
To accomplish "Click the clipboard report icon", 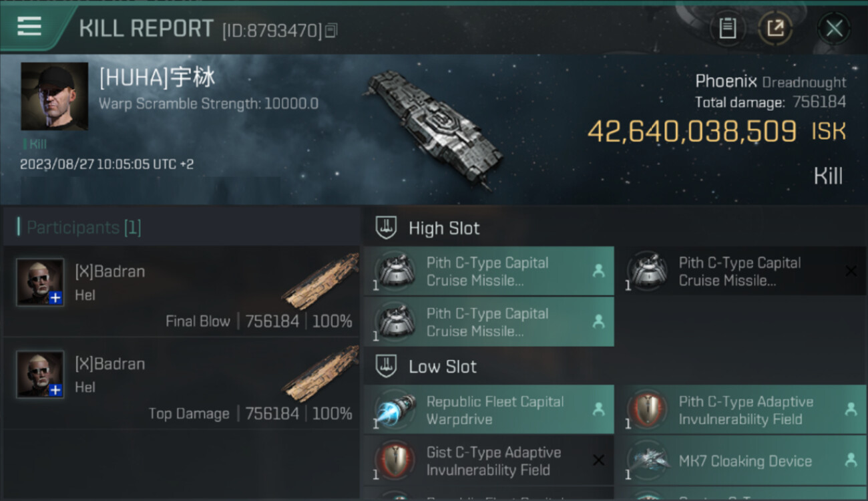I will point(727,28).
